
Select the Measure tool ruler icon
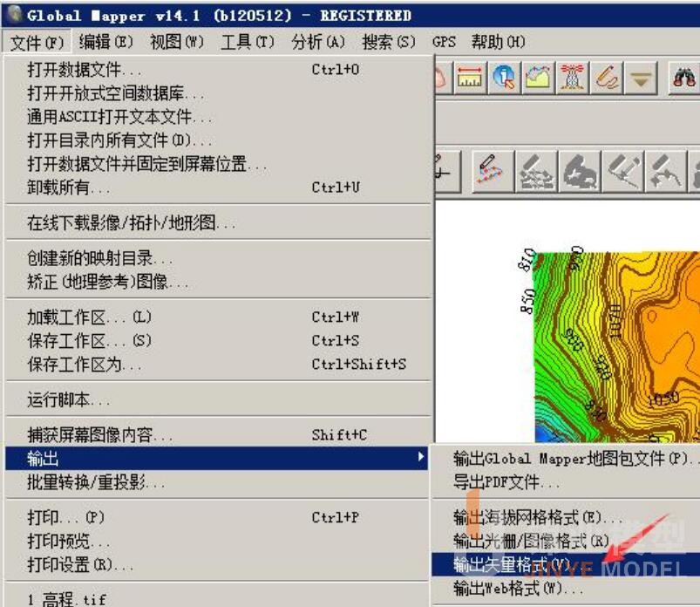pos(470,78)
